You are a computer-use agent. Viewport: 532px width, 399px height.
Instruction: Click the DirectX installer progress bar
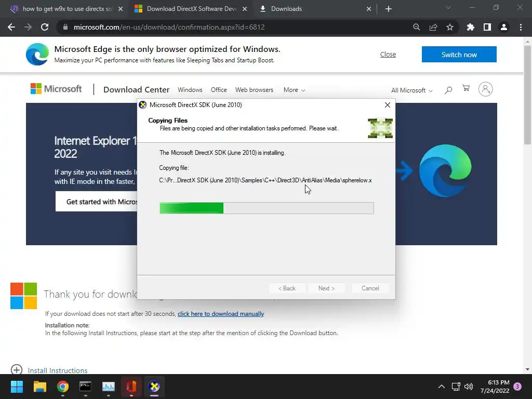(x=267, y=208)
